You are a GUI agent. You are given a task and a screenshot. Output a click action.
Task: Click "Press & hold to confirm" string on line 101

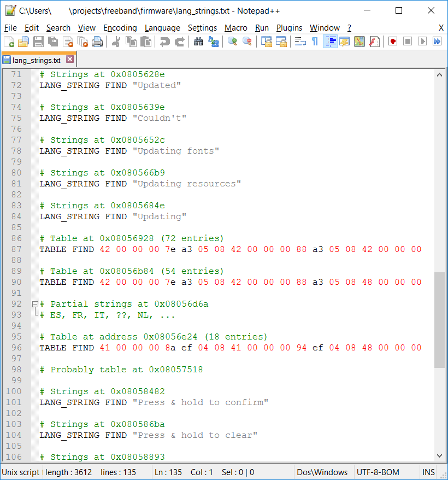pos(201,402)
